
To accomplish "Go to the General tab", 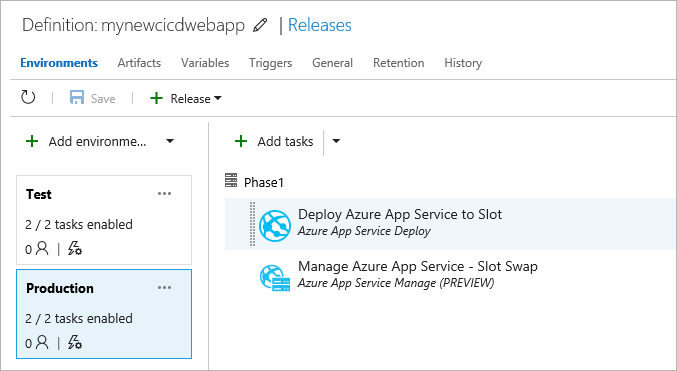I will 332,63.
